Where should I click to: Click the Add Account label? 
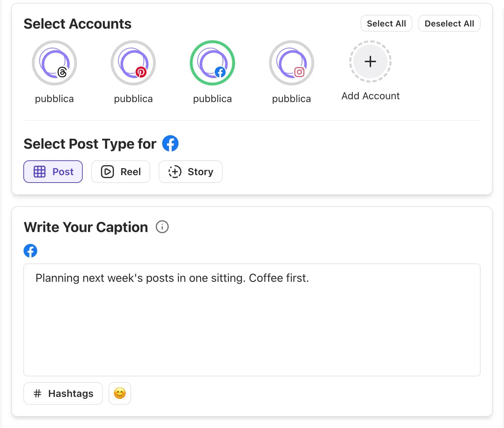[370, 96]
